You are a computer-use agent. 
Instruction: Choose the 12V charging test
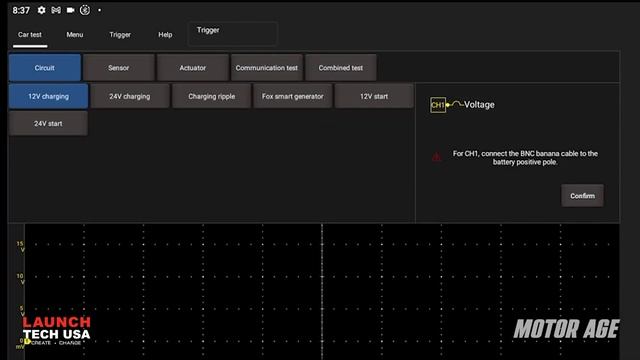pos(48,96)
